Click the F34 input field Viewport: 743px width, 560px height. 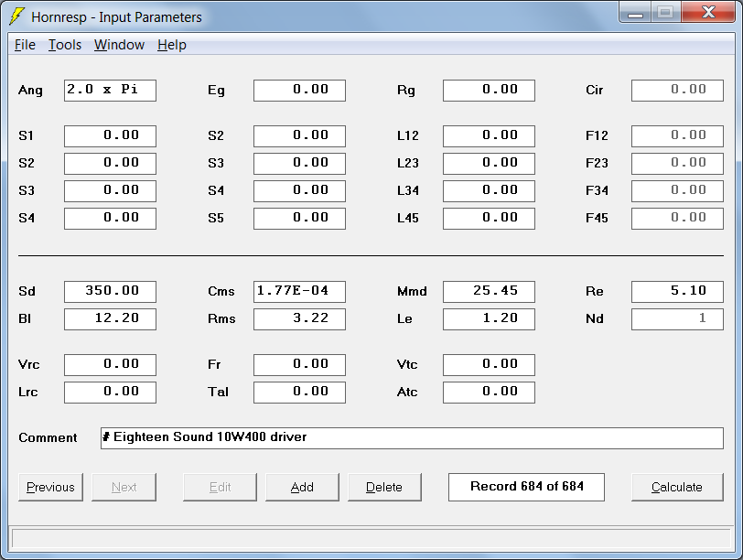point(678,191)
